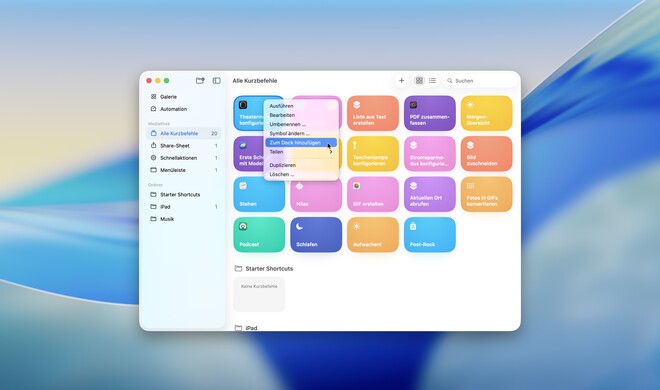660x390 pixels.
Task: Run the Podcast shortcut
Action: pyautogui.click(x=259, y=235)
